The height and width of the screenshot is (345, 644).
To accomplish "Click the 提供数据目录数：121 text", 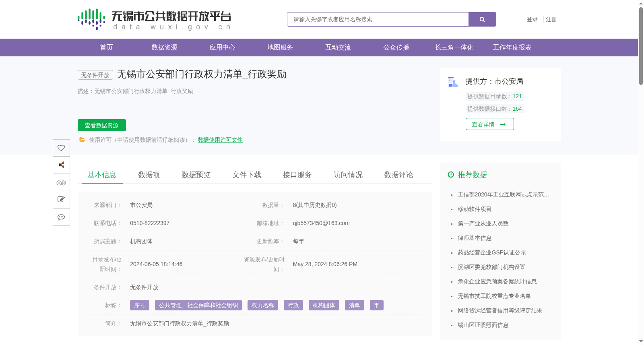I will point(495,96).
